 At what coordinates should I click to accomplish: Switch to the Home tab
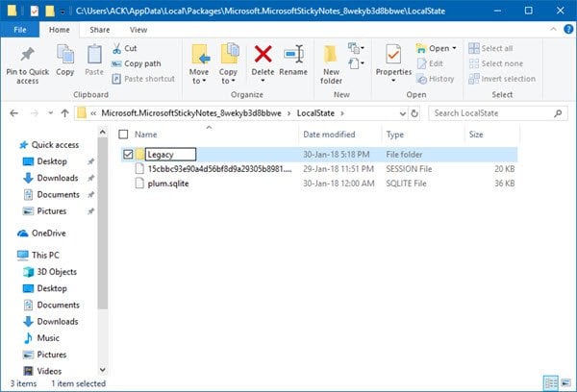click(x=60, y=30)
